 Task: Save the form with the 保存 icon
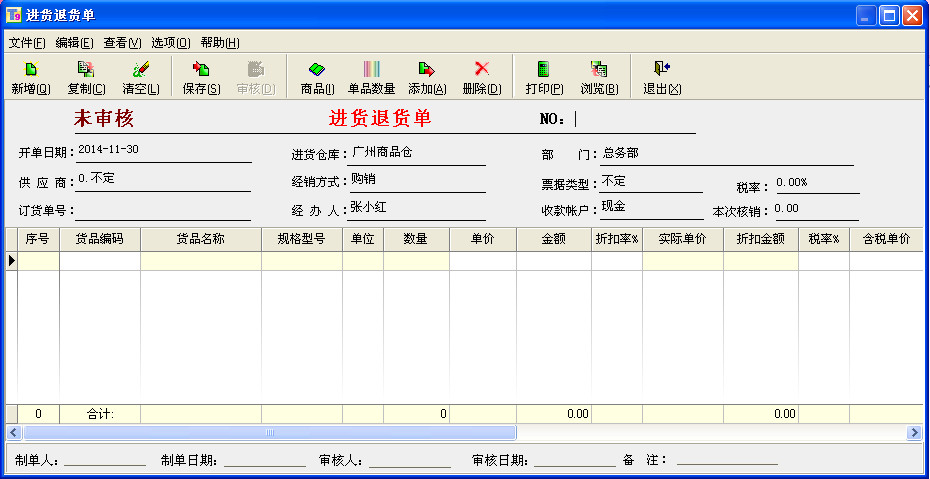click(x=201, y=69)
